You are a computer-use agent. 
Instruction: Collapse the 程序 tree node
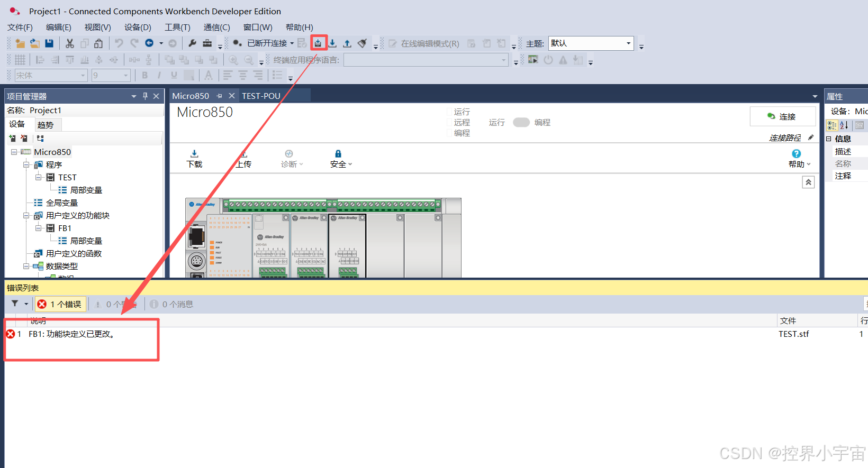(26, 164)
